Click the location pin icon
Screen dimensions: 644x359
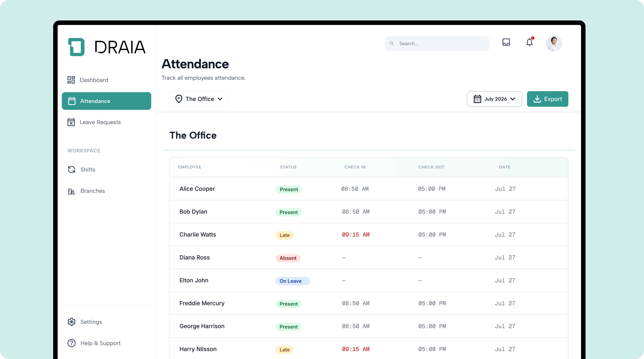pyautogui.click(x=179, y=99)
